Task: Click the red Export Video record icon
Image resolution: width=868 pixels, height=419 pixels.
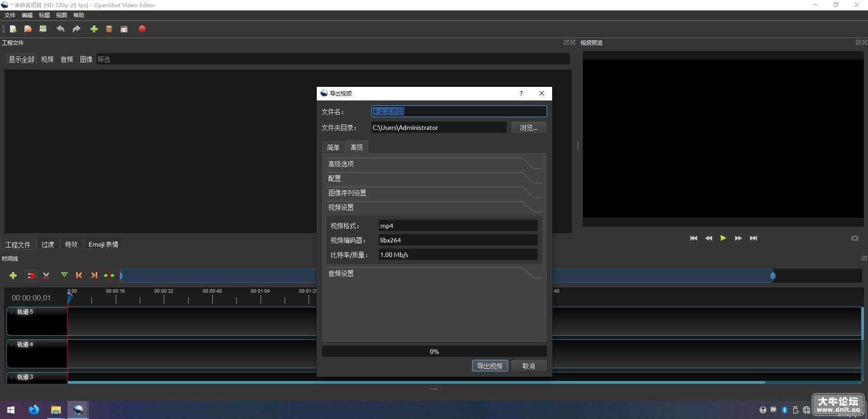Action: (x=142, y=29)
